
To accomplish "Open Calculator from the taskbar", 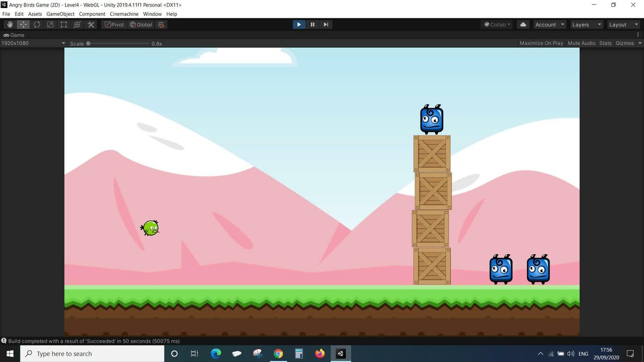I will coord(299,354).
